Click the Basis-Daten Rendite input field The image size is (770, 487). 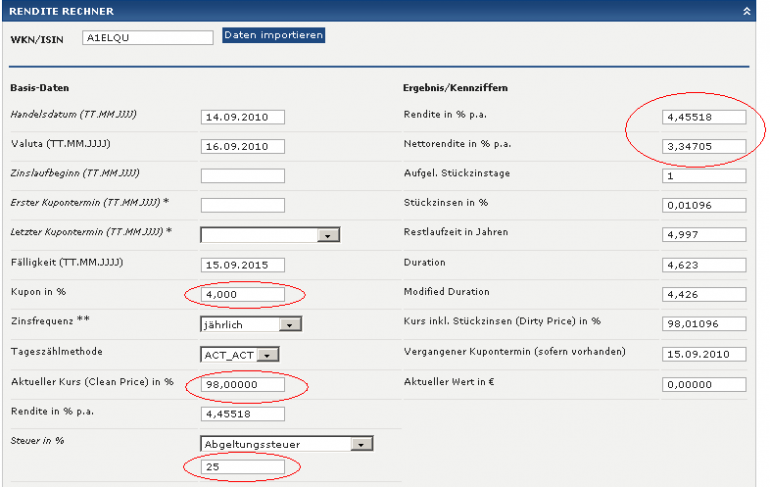(243, 414)
